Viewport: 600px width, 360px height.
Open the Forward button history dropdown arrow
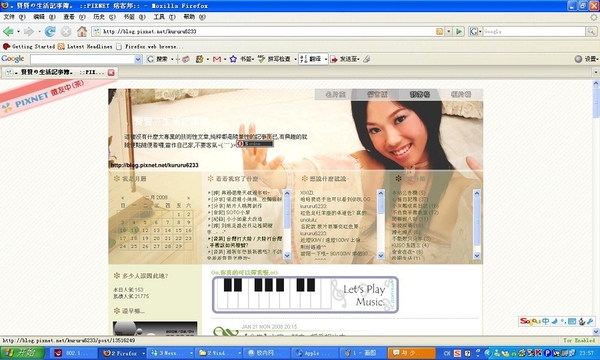pos(38,32)
